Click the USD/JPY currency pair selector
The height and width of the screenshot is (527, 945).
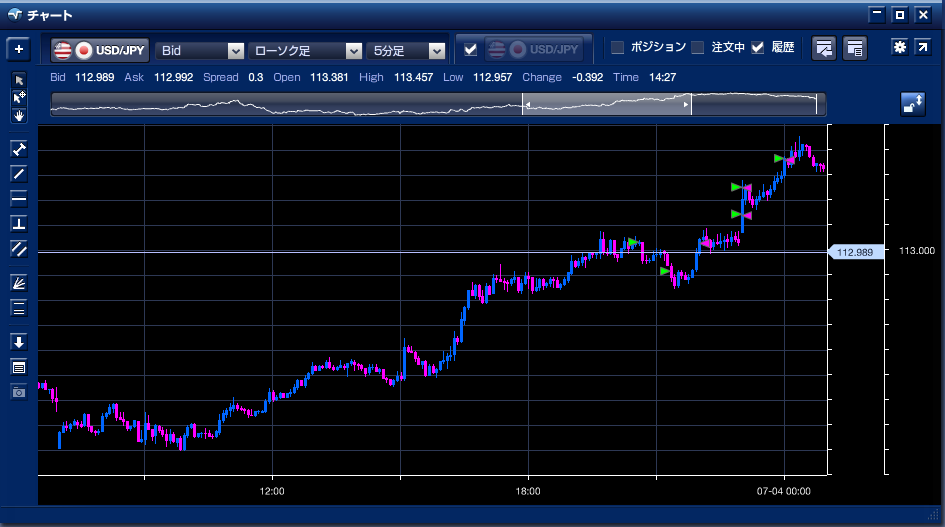pos(99,50)
